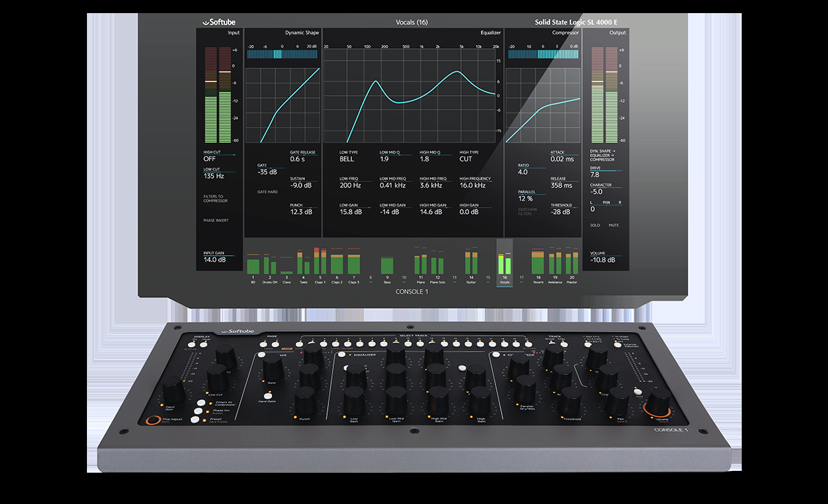Image resolution: width=828 pixels, height=504 pixels.
Task: Select track 9 Bass meter strip
Action: tap(387, 269)
